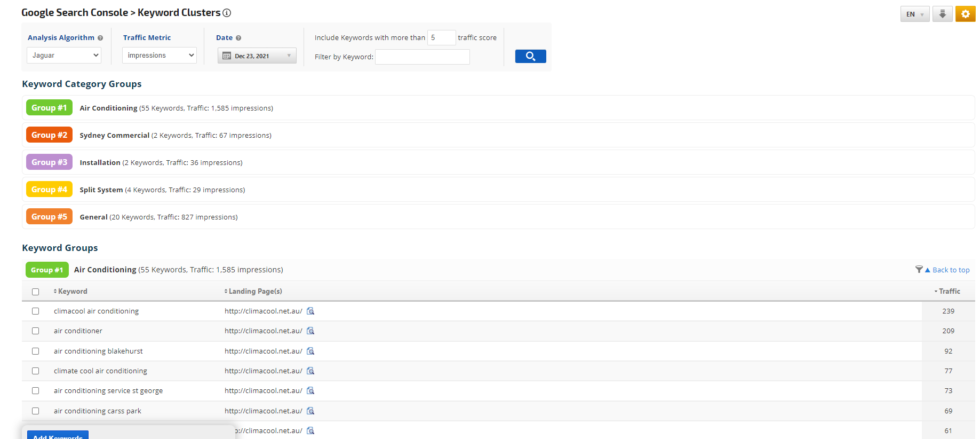Click the Back to top link
Viewport: 980px width, 439px height.
(x=951, y=270)
